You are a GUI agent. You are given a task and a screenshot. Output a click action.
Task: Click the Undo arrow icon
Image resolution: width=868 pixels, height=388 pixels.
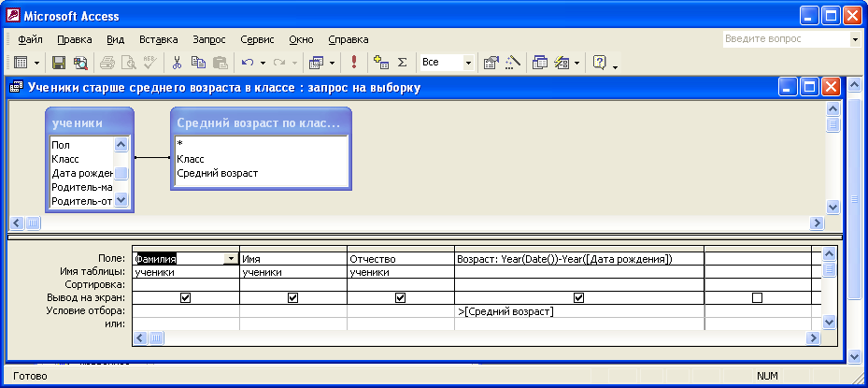point(248,63)
